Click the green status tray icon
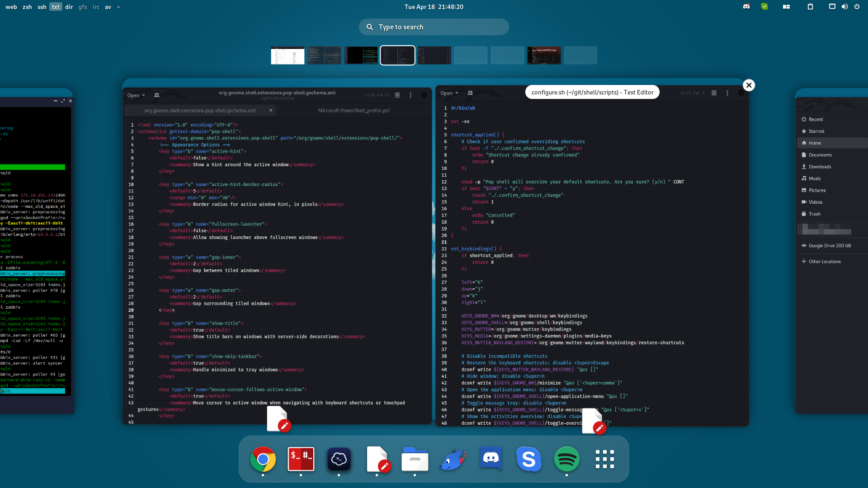 point(764,7)
